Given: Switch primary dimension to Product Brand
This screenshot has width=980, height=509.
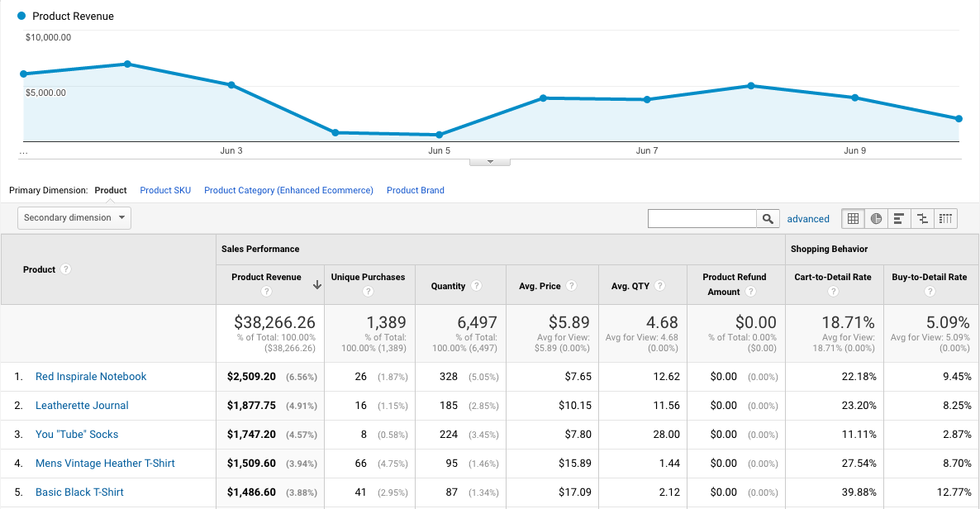Looking at the screenshot, I should 416,190.
